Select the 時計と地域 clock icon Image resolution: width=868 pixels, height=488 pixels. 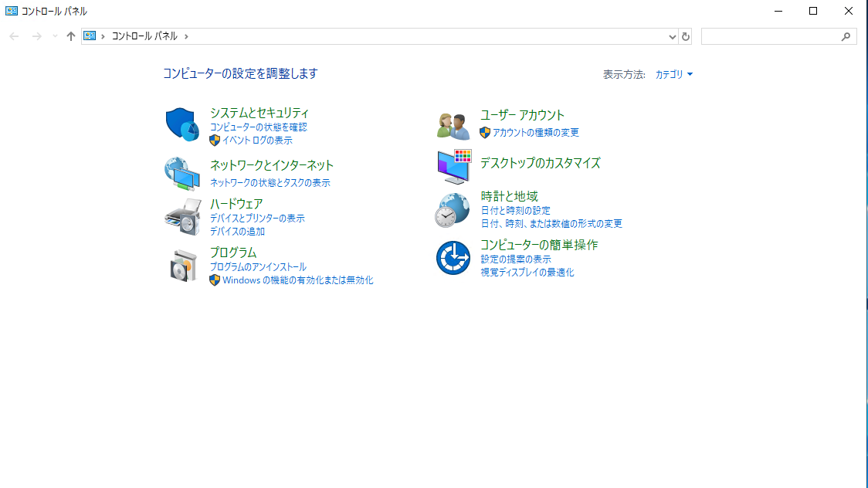tap(453, 209)
